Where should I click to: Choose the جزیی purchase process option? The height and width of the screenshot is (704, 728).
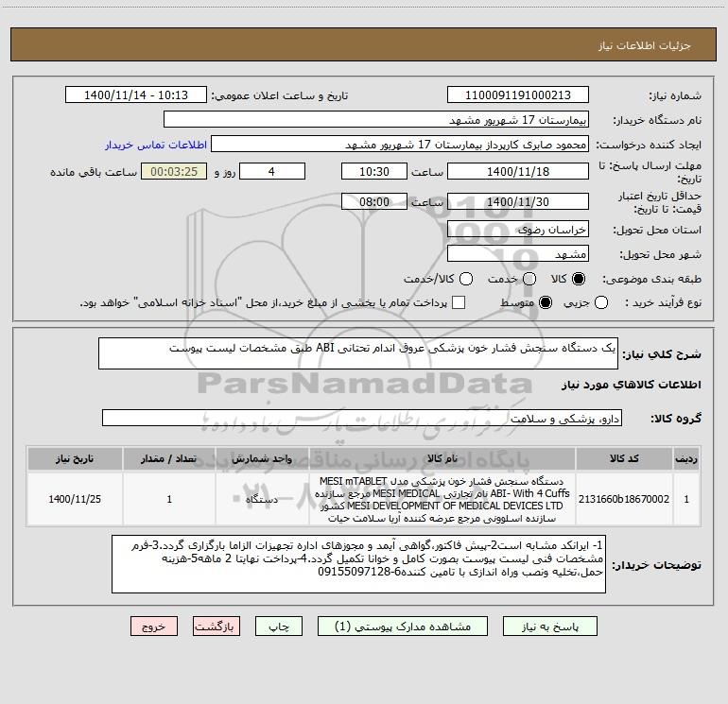tap(600, 302)
